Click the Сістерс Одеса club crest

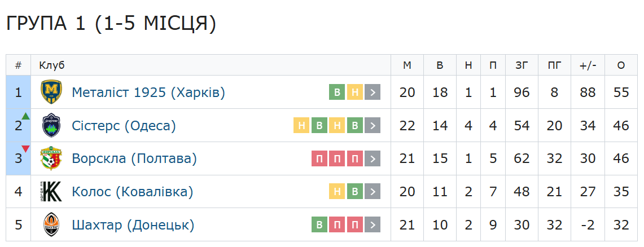51,125
